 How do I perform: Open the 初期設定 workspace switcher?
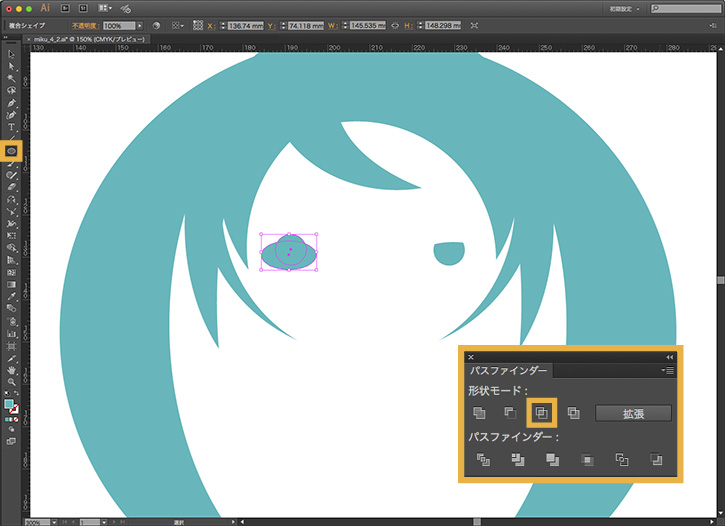coord(624,9)
